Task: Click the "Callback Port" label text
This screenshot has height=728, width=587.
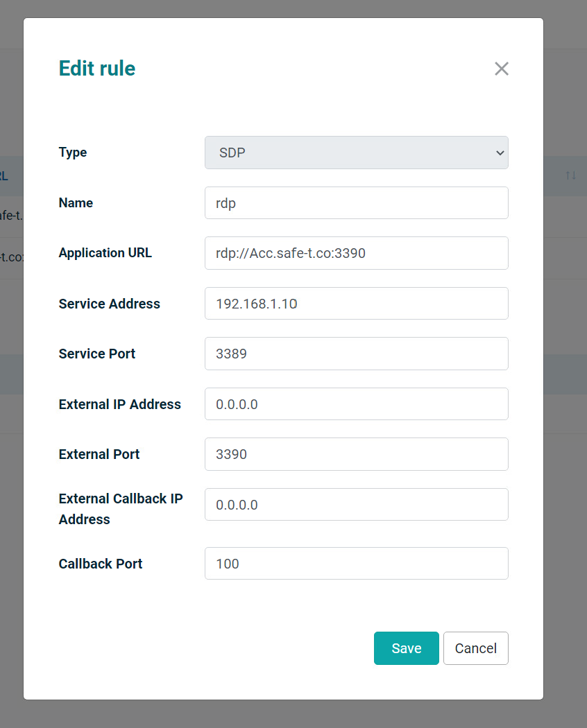Action: (x=100, y=564)
